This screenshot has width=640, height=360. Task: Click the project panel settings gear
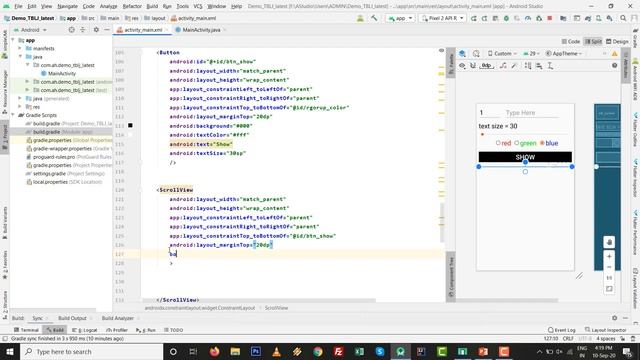coord(96,30)
